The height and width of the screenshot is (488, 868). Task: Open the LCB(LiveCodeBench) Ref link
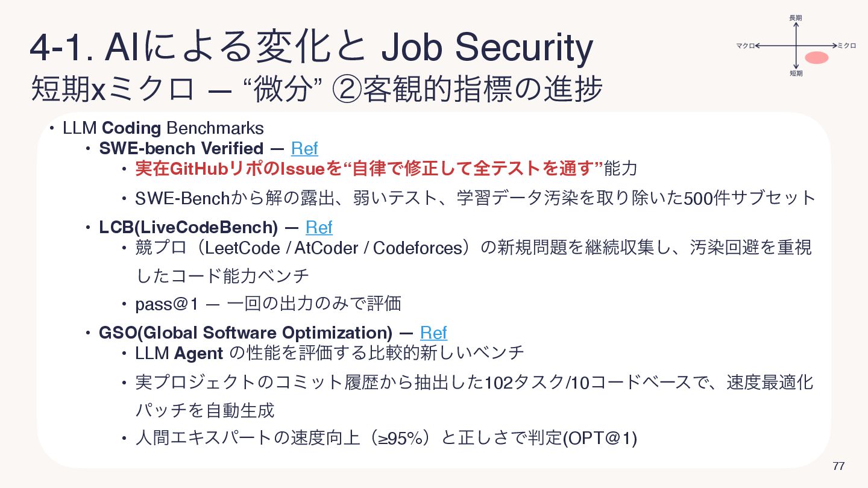(319, 227)
